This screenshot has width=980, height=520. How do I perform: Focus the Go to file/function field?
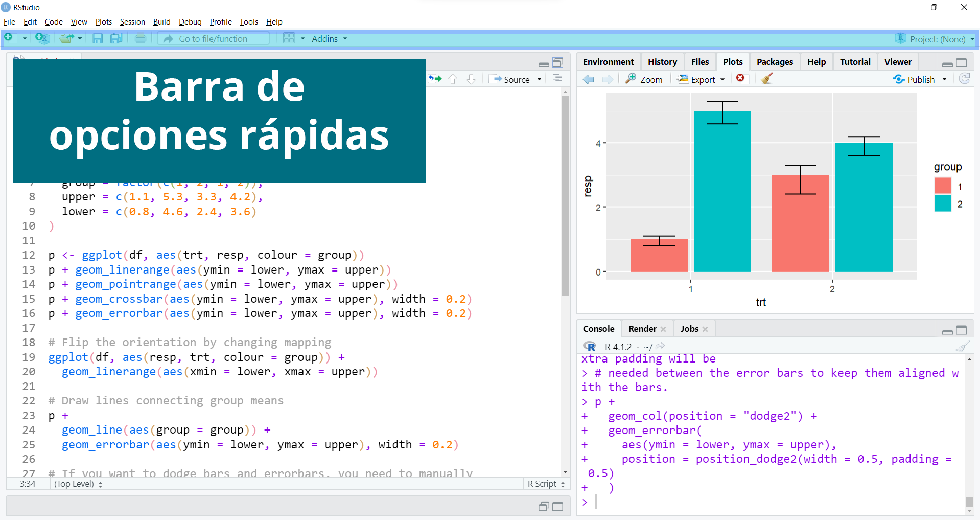214,38
